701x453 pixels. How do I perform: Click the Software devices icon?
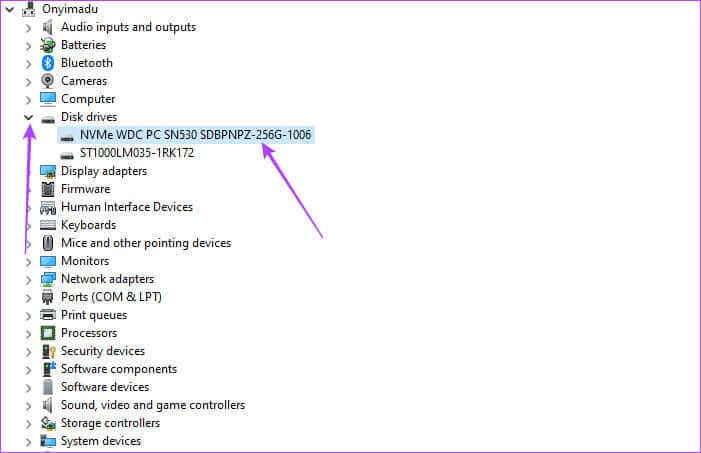click(48, 387)
